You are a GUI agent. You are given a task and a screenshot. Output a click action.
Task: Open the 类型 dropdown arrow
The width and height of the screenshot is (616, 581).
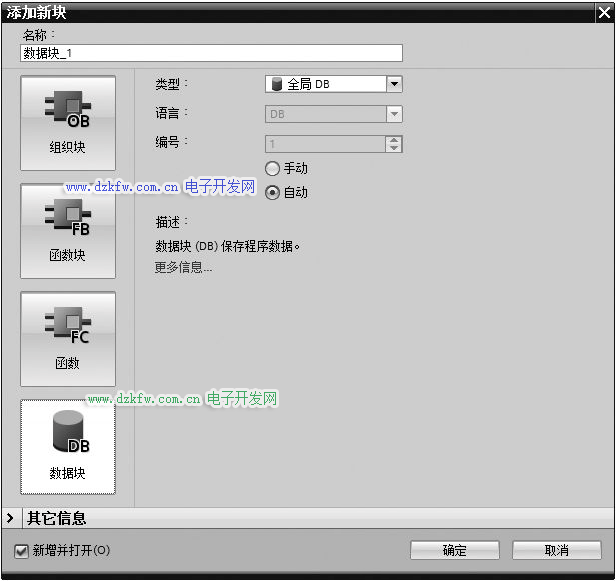point(394,85)
